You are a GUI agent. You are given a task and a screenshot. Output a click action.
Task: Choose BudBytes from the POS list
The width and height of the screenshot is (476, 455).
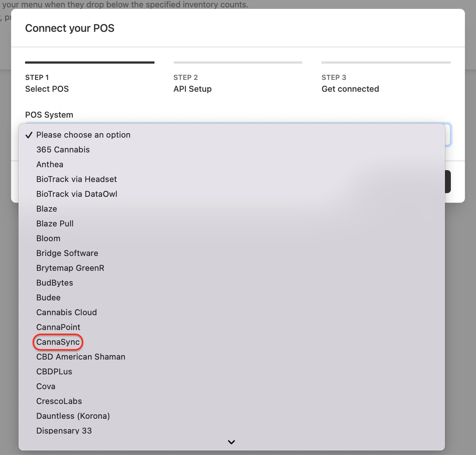(231, 283)
